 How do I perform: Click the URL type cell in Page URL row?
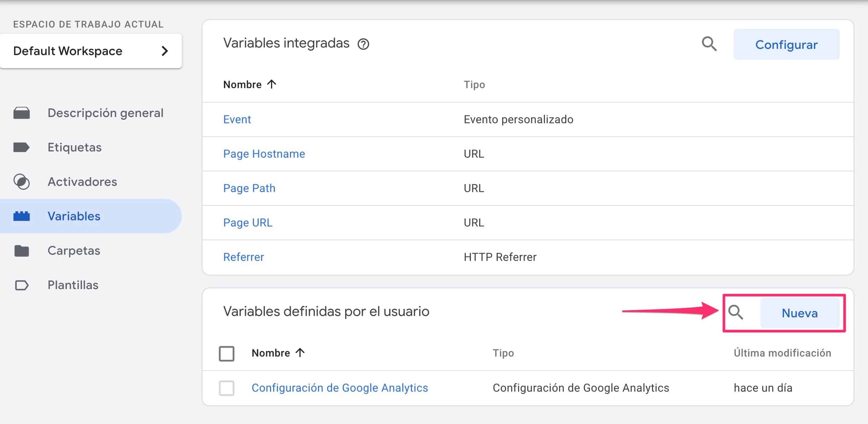pos(474,223)
